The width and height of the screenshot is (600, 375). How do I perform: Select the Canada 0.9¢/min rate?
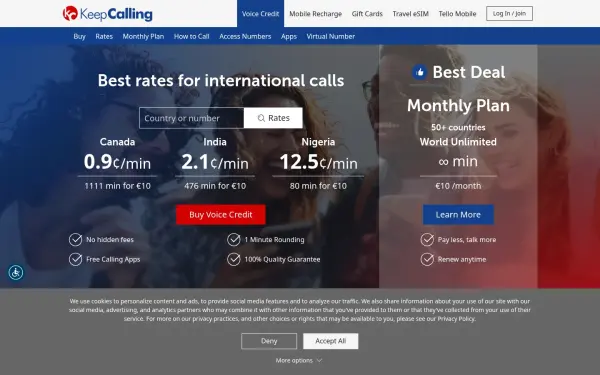(117, 161)
